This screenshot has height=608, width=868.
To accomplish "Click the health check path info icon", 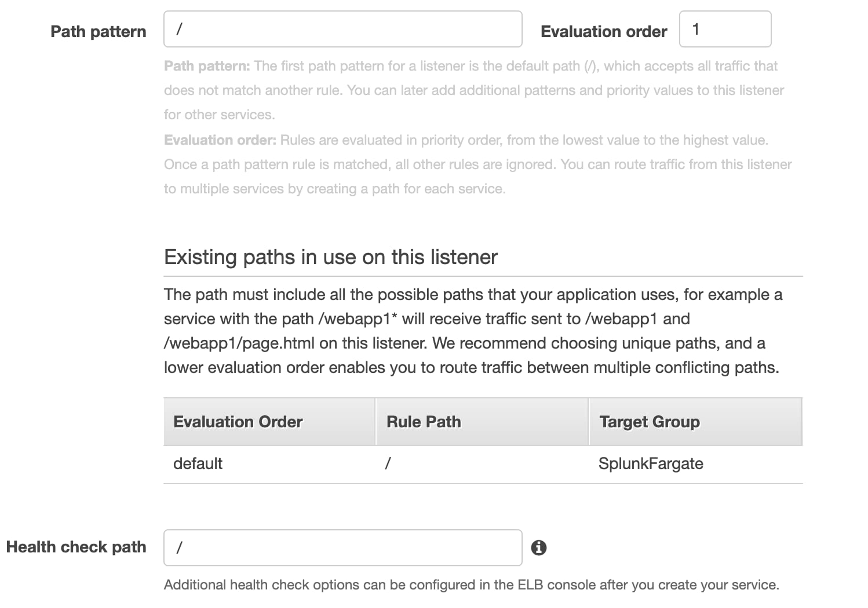I will [x=539, y=547].
